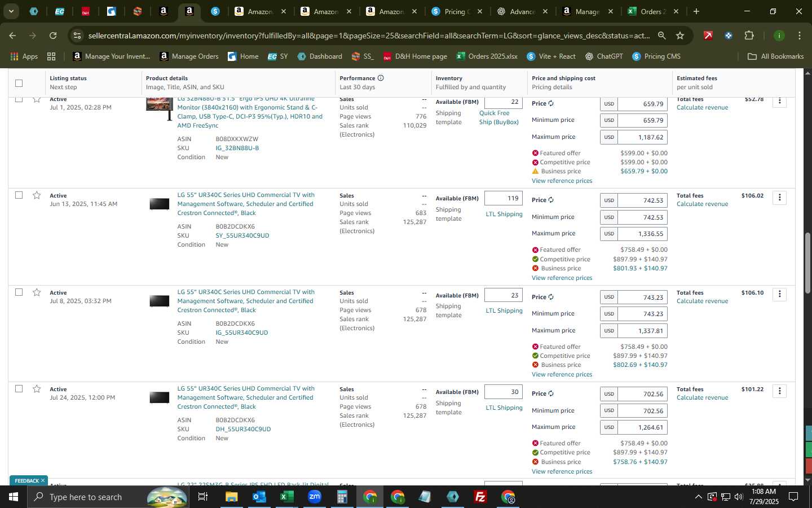Open the info icon beside Performance header
The image size is (812, 508).
pos(381,78)
